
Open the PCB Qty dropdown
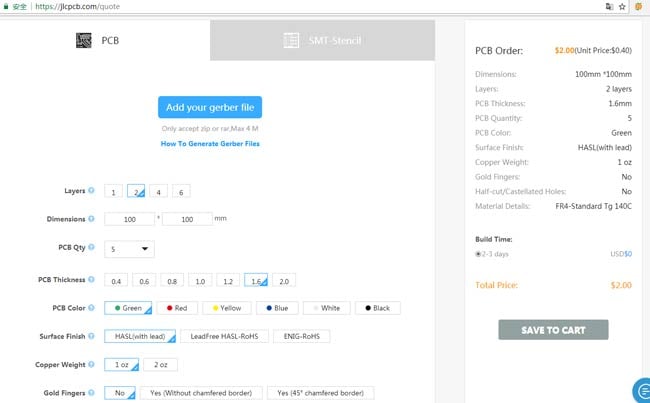tap(129, 249)
